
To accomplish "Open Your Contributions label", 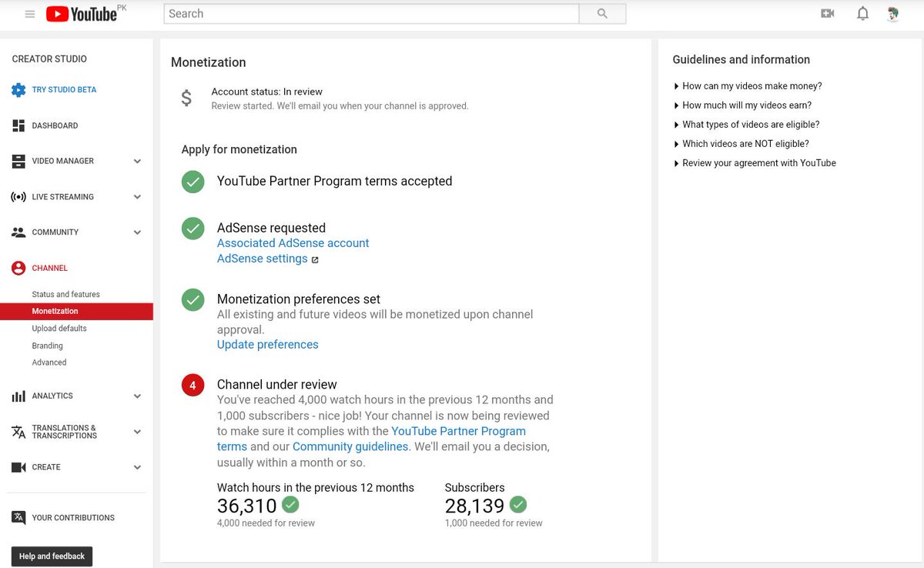I will (73, 518).
